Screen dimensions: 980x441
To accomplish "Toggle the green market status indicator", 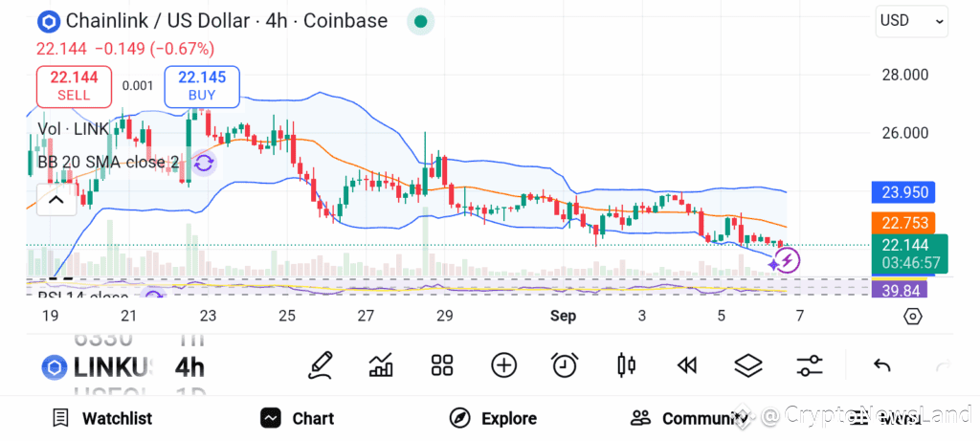I will pyautogui.click(x=421, y=22).
